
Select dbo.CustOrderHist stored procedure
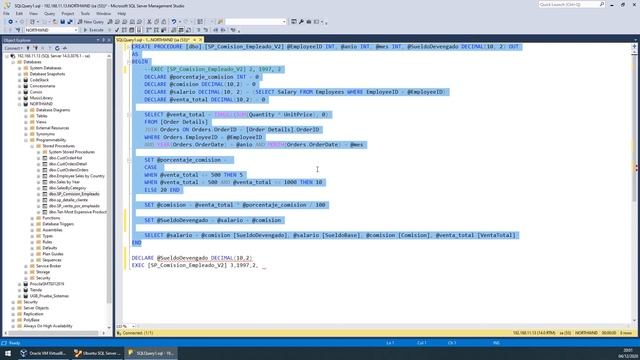pyautogui.click(x=65, y=158)
